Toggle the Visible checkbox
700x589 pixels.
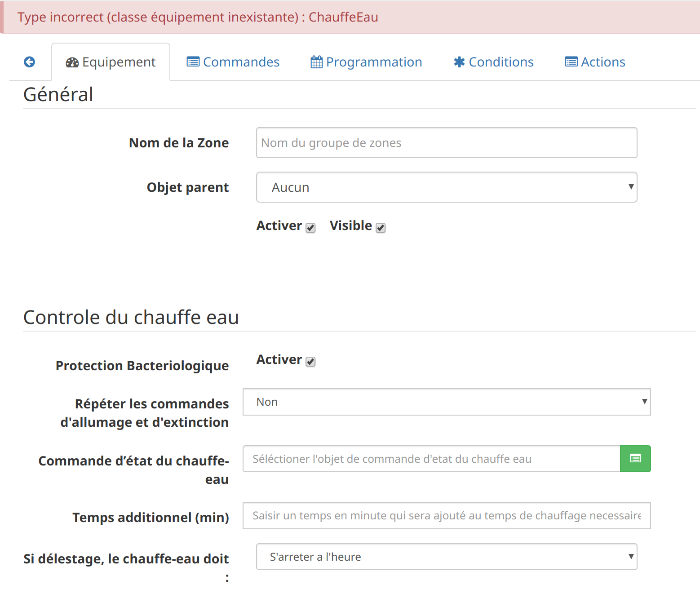click(x=381, y=228)
